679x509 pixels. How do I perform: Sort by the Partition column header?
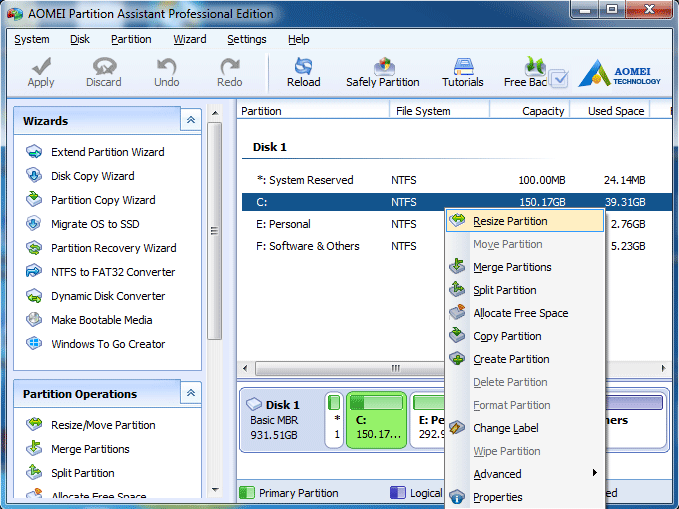314,111
